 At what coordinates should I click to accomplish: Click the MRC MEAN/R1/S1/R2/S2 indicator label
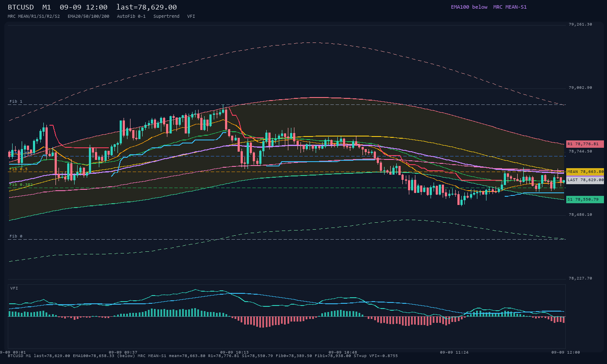[34, 16]
